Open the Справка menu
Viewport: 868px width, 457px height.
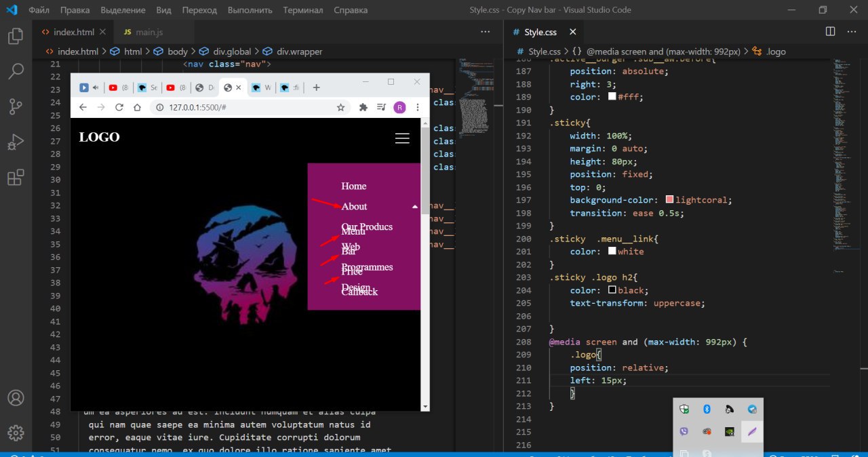[351, 10]
